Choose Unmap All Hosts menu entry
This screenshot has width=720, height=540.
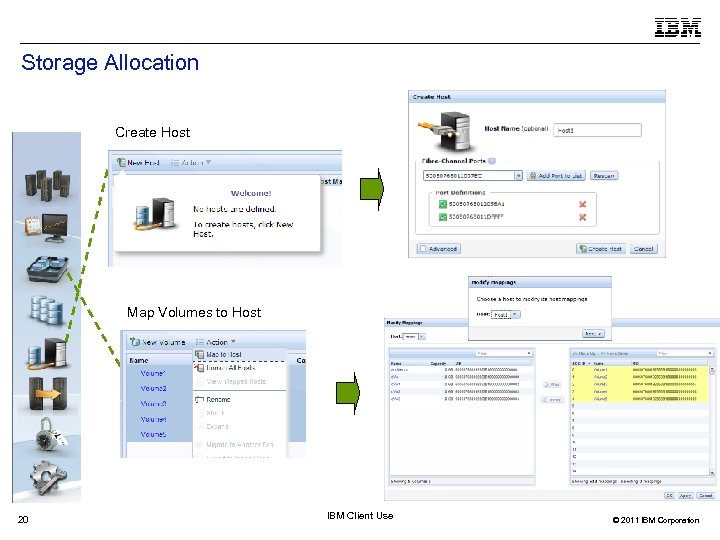239,368
